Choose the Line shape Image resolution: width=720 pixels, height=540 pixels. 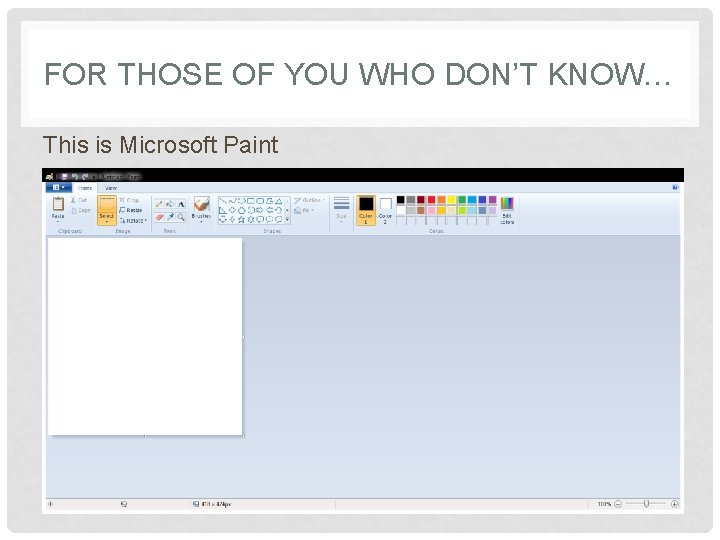[x=222, y=201]
